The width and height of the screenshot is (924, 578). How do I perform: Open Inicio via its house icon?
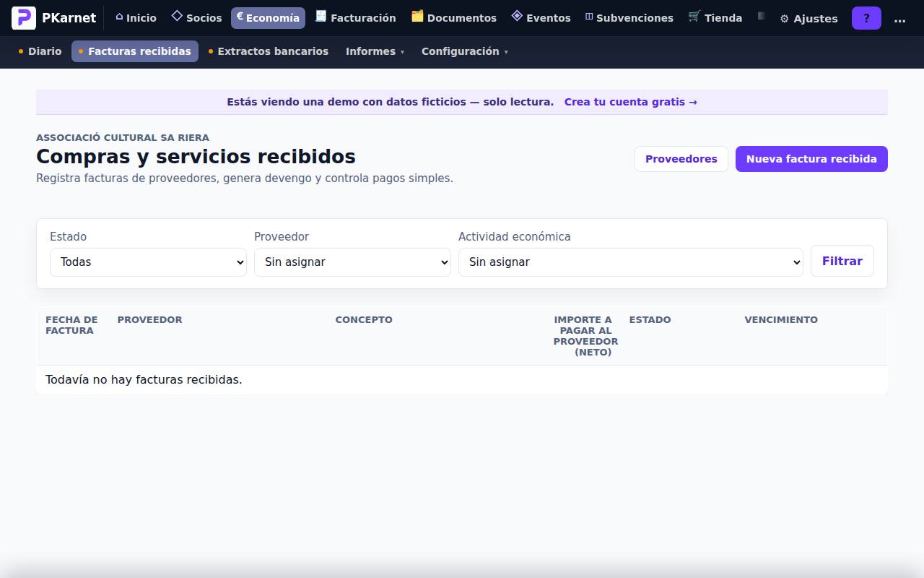point(119,17)
